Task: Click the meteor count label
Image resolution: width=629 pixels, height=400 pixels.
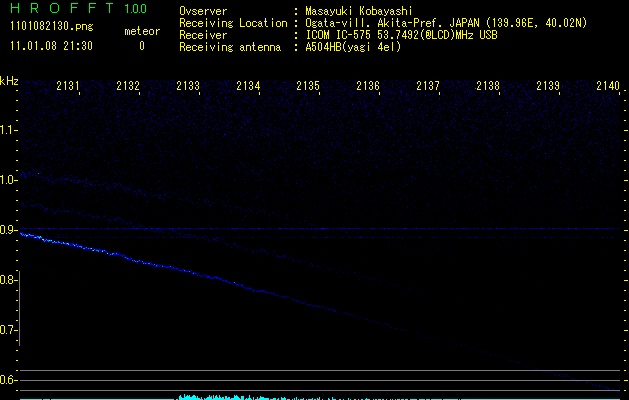Action: coord(142,31)
